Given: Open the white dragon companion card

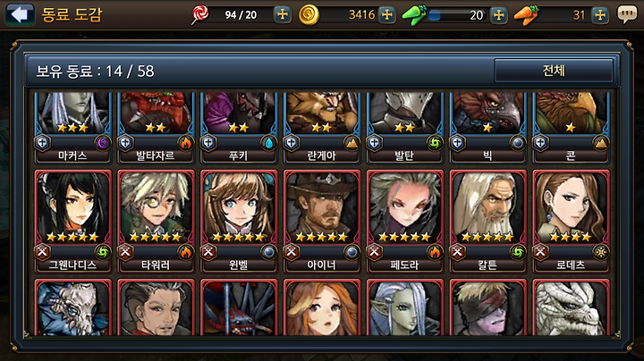Looking at the screenshot, I should pyautogui.click(x=571, y=307).
